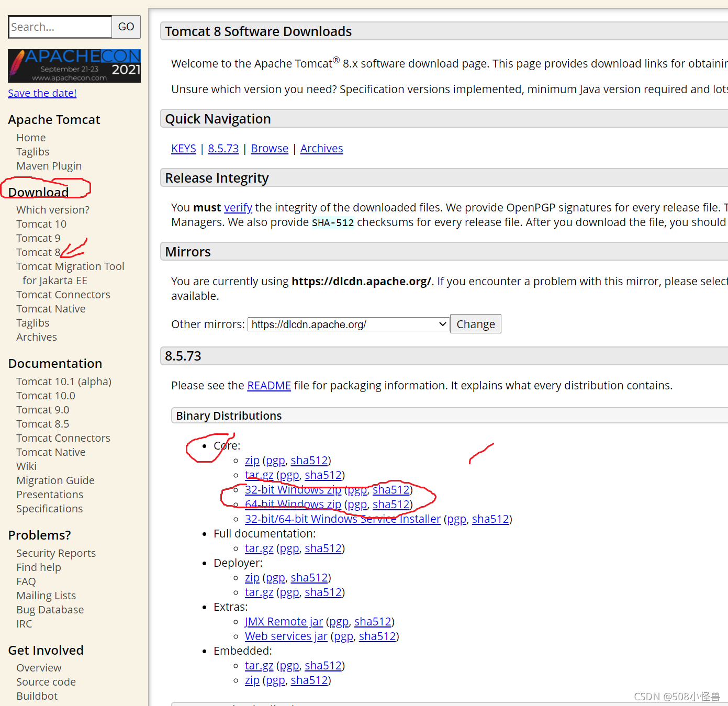Open sha512 for Windows Service Installer
728x706 pixels.
pyautogui.click(x=490, y=519)
